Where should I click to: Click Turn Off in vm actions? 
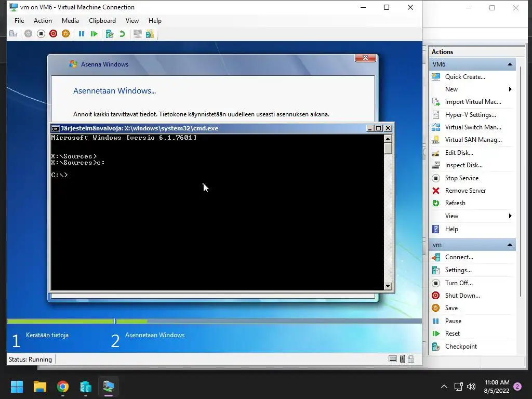459,283
